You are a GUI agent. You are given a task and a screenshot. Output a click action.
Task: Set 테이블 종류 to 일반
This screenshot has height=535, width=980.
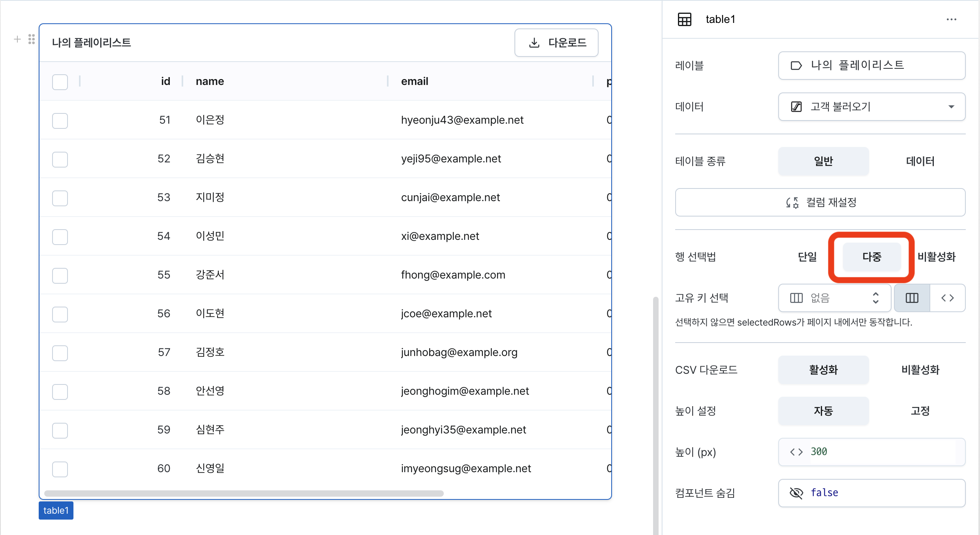823,161
